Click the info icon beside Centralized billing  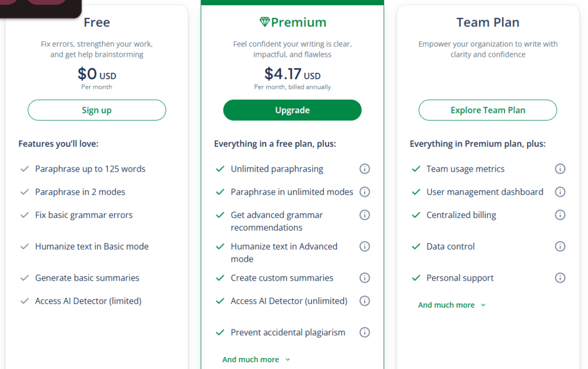pyautogui.click(x=560, y=215)
